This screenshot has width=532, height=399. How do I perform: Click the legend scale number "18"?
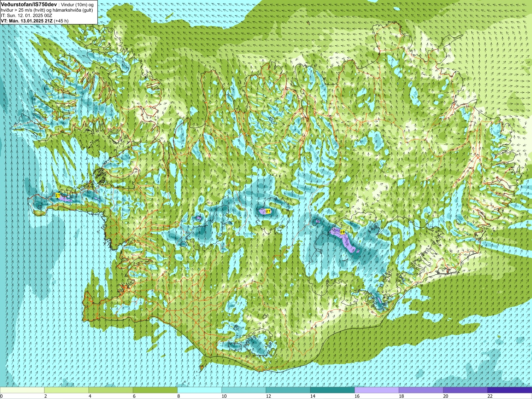point(401,396)
